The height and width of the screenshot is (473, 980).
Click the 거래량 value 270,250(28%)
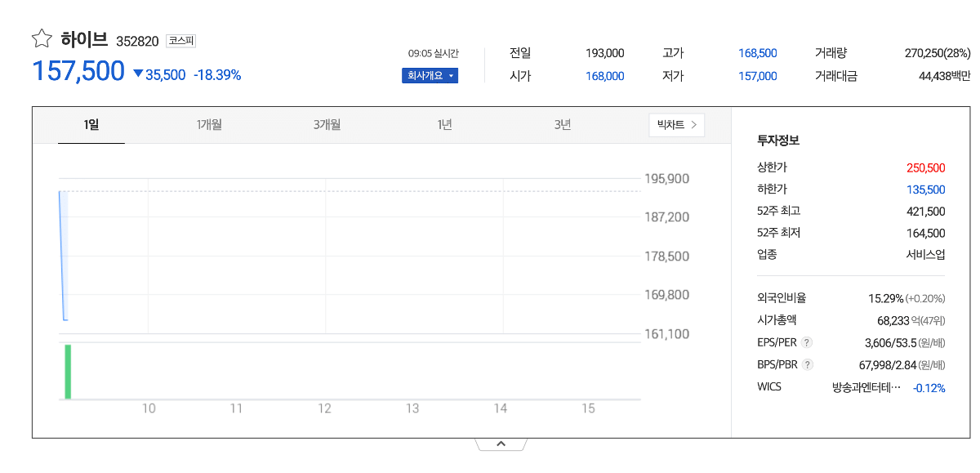938,53
